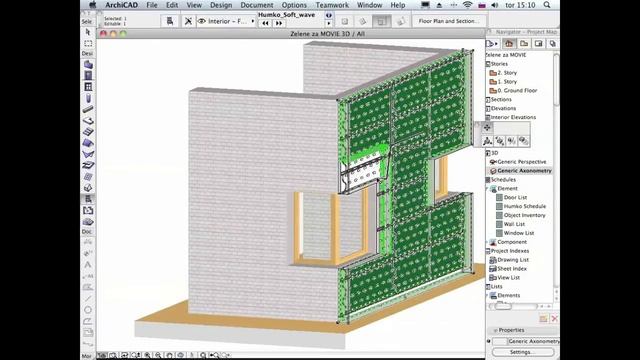
Task: Open Spotlight search in menu bar
Action: click(547, 5)
